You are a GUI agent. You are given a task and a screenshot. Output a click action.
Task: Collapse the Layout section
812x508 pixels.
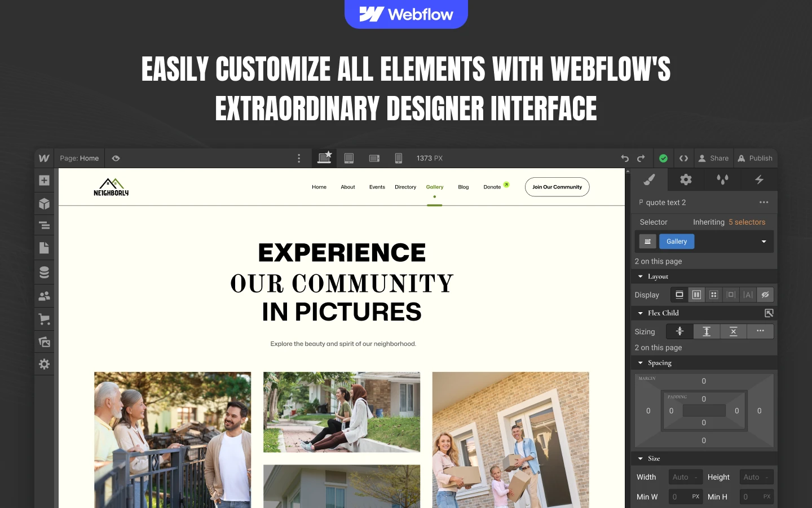pyautogui.click(x=641, y=277)
